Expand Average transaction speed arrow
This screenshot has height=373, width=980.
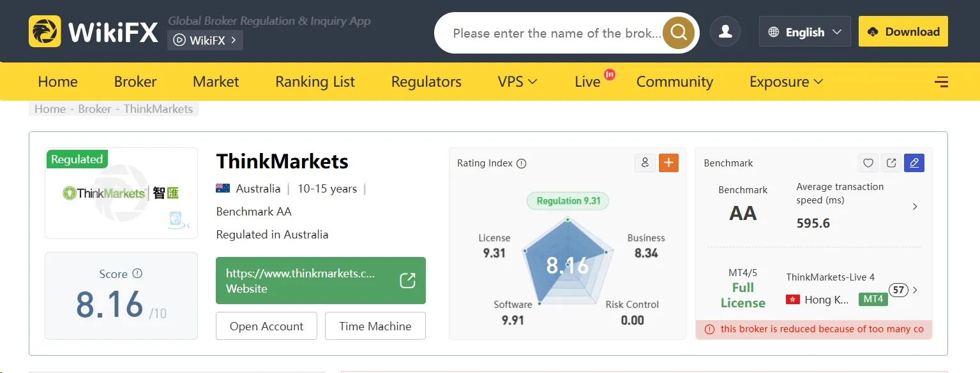[915, 207]
